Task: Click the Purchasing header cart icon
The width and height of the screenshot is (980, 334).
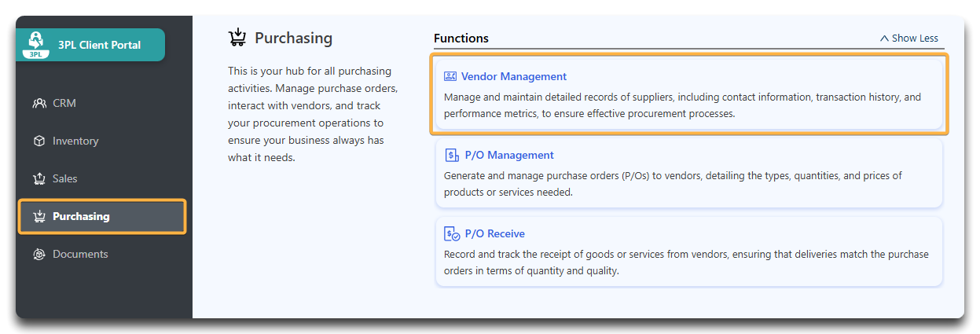Action: [x=237, y=38]
